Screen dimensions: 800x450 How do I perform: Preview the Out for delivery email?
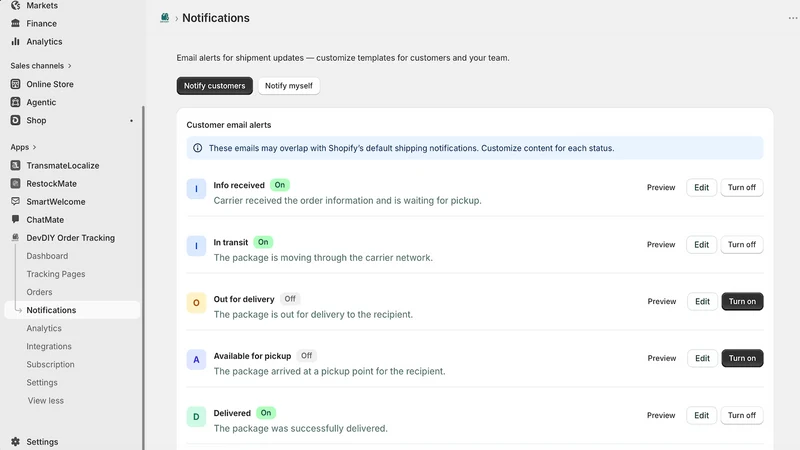(662, 301)
